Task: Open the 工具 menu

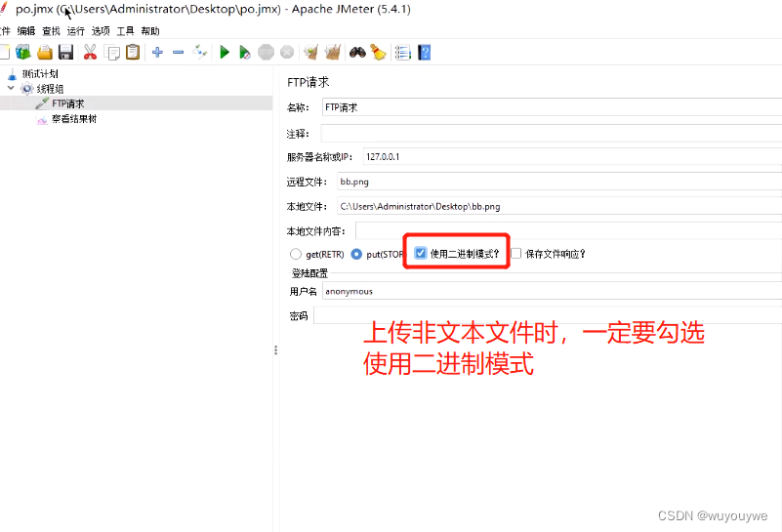Action: [x=125, y=31]
